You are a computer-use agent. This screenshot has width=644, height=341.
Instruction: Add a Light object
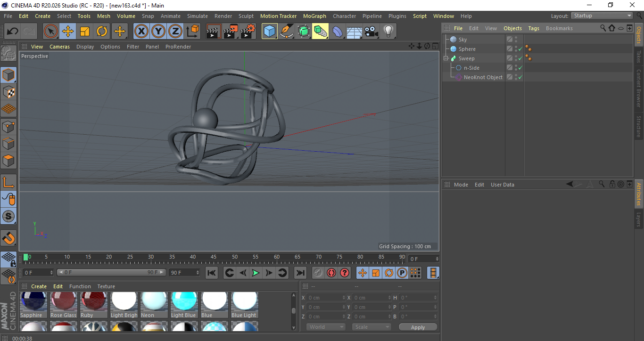[388, 32]
